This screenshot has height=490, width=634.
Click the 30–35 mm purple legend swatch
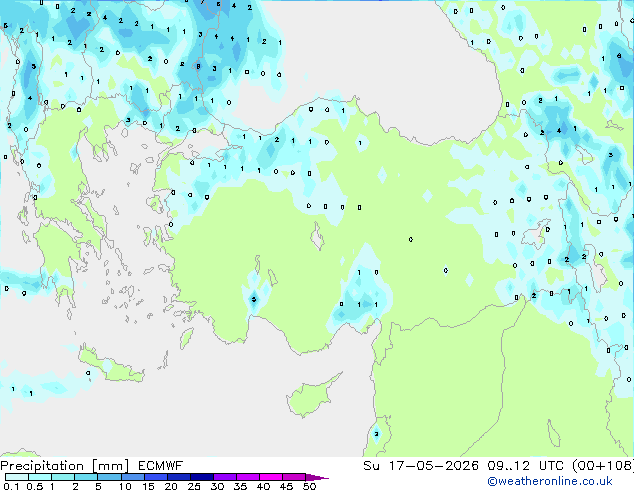click(x=224, y=477)
